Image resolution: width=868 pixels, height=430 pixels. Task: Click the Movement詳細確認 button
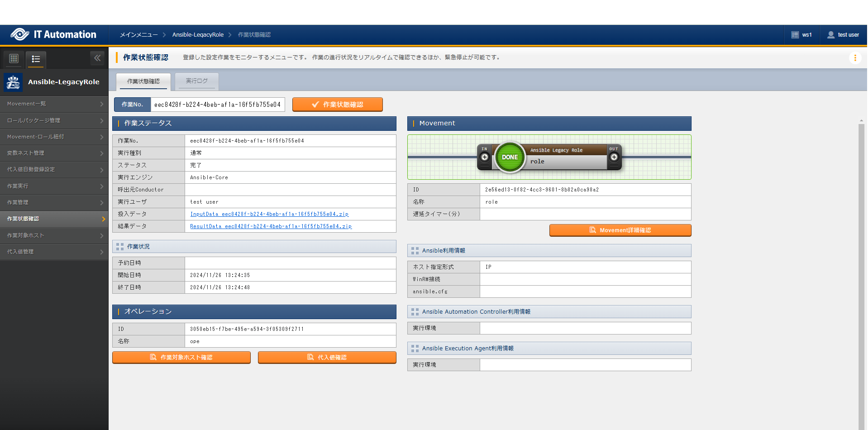click(x=620, y=230)
